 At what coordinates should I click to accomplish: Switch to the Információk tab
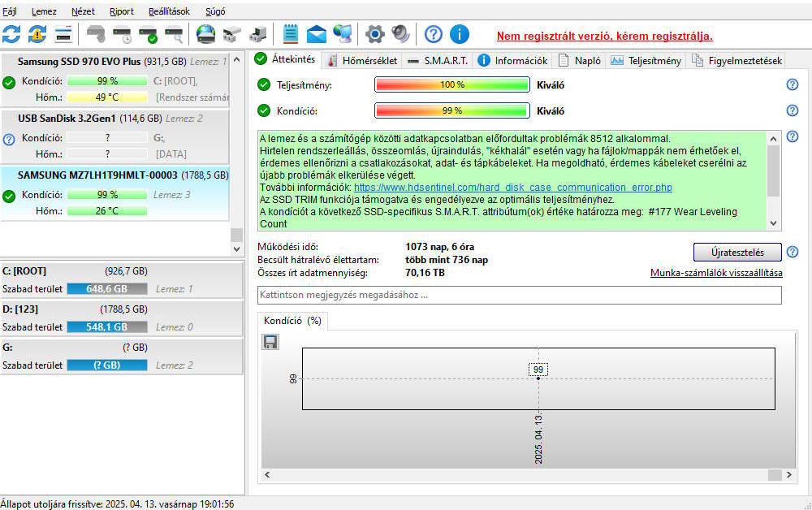[512, 61]
